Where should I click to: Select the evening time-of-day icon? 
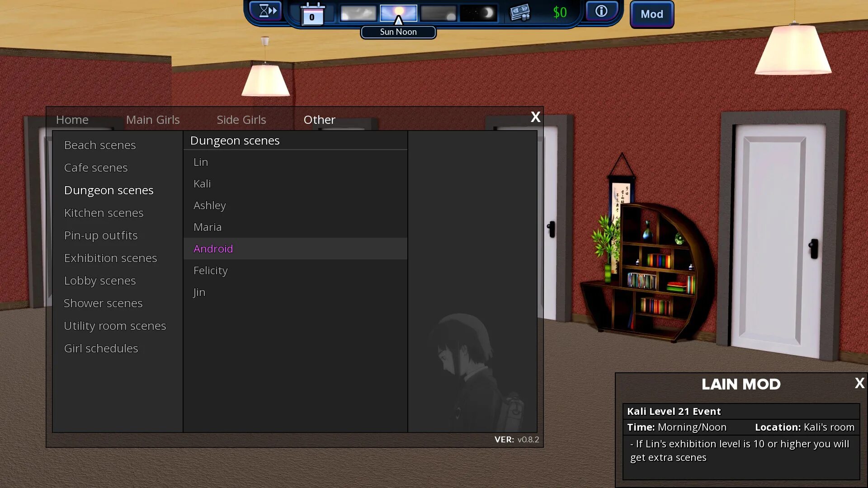[438, 13]
